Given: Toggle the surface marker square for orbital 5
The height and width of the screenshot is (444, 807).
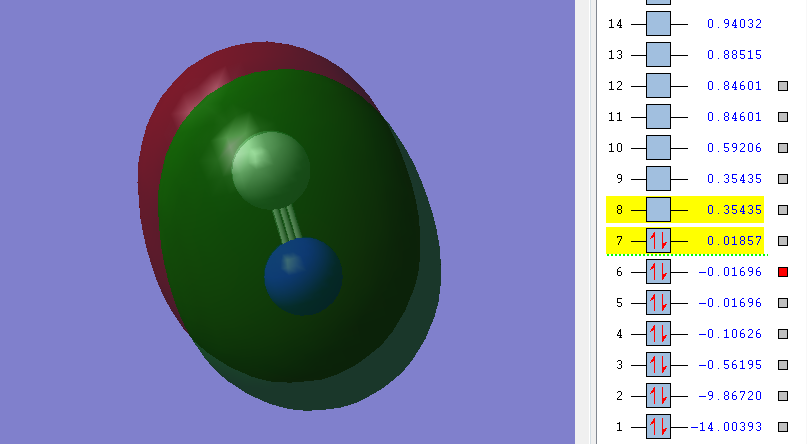Looking at the screenshot, I should point(783,303).
